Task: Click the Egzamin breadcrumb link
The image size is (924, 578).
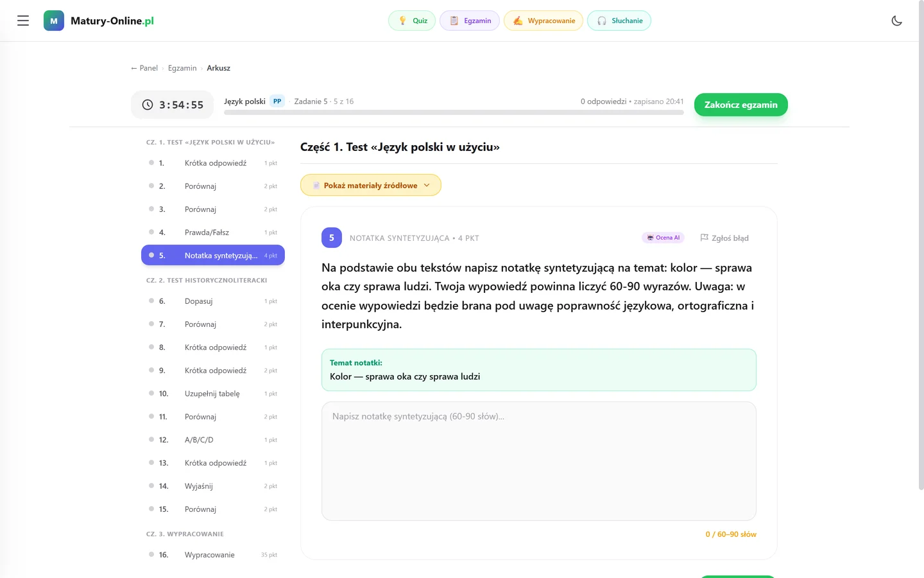Action: click(x=182, y=68)
